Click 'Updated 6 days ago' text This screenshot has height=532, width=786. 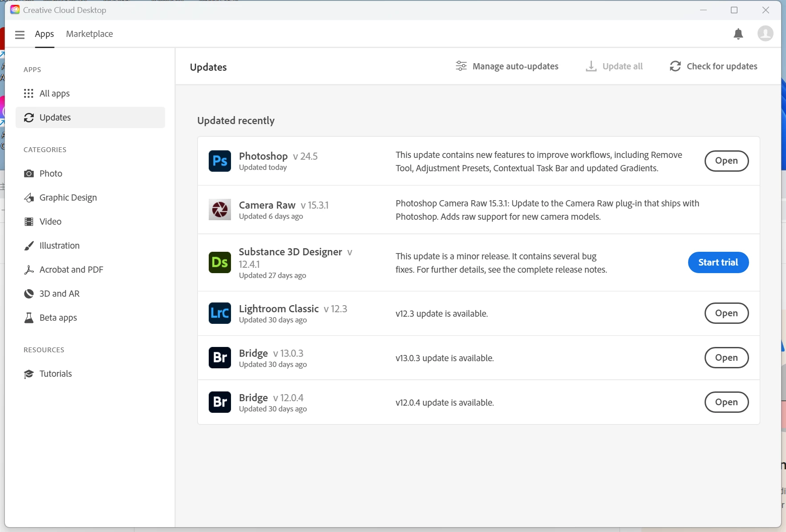(x=271, y=217)
